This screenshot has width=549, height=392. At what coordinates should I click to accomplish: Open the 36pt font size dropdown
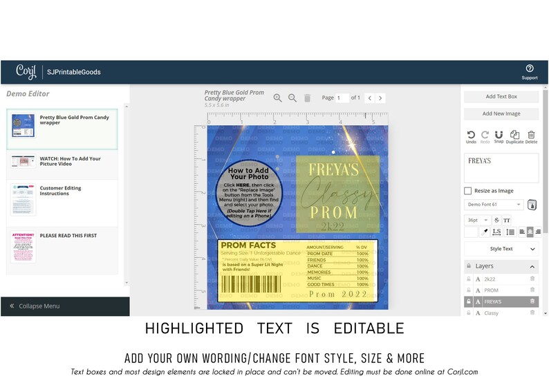click(x=478, y=220)
